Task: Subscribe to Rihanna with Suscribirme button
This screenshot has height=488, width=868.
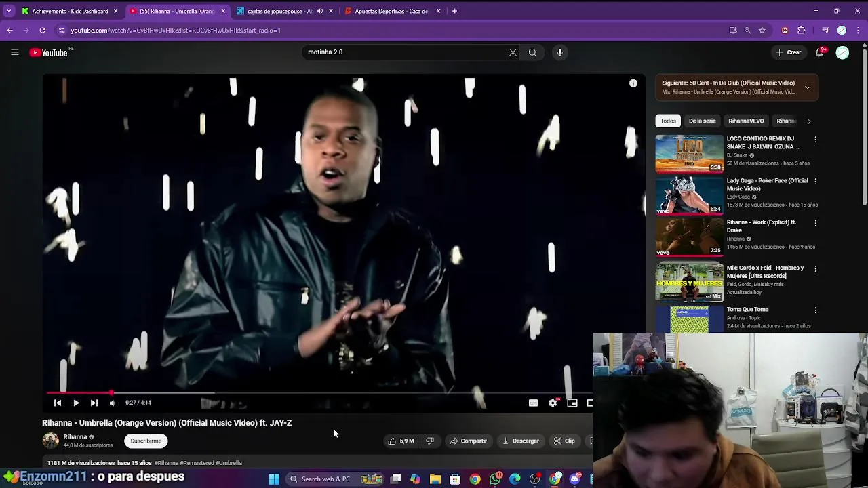Action: [x=146, y=441]
